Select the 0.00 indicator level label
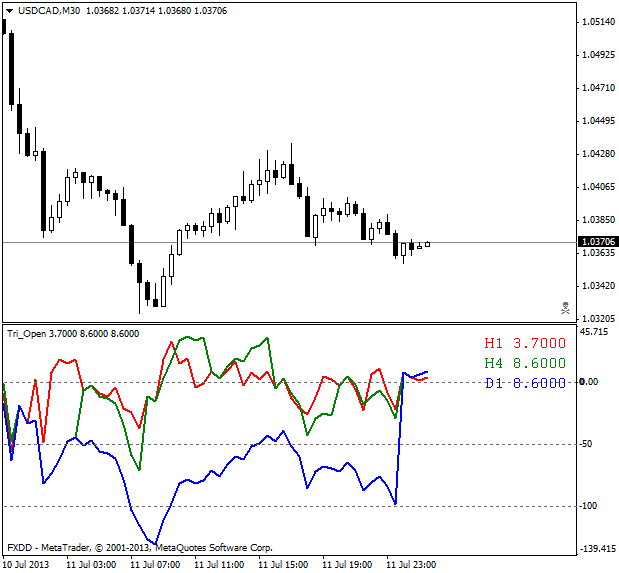The width and height of the screenshot is (619, 573). 589,382
